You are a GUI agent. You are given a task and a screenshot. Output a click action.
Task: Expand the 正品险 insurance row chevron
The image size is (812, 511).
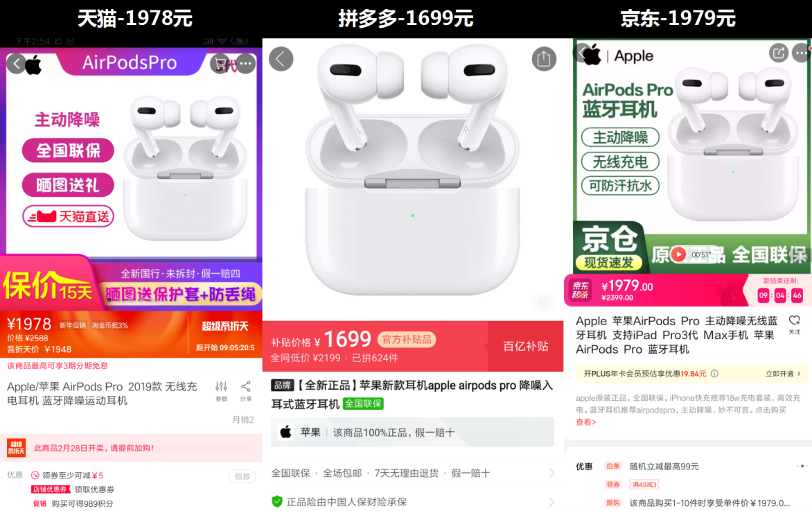(551, 502)
